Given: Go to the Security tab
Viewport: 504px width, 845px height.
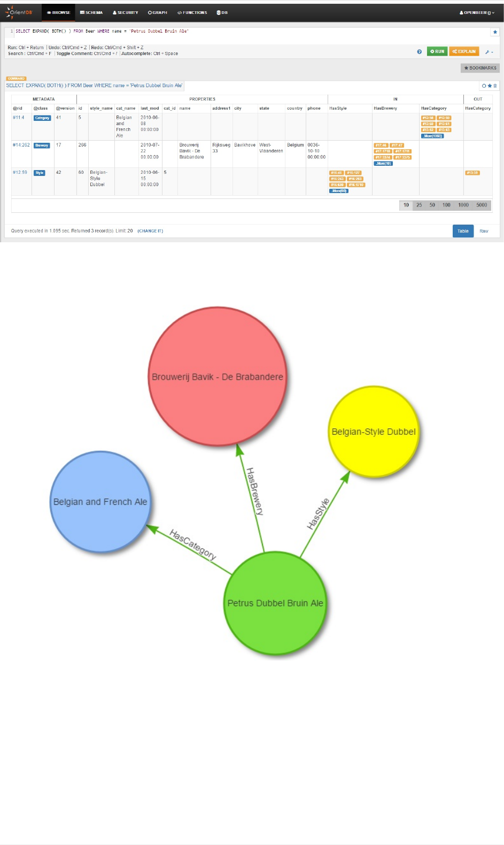Looking at the screenshot, I should click(x=126, y=12).
